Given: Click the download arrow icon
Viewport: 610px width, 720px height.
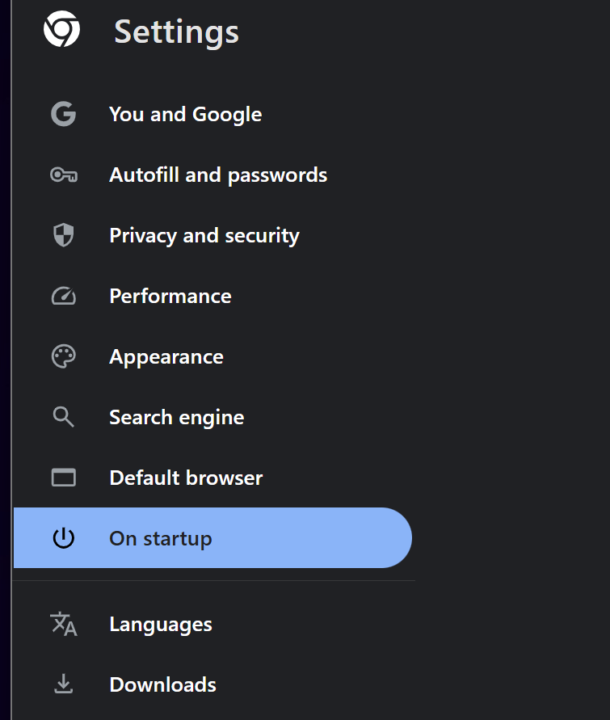Looking at the screenshot, I should click(63, 685).
